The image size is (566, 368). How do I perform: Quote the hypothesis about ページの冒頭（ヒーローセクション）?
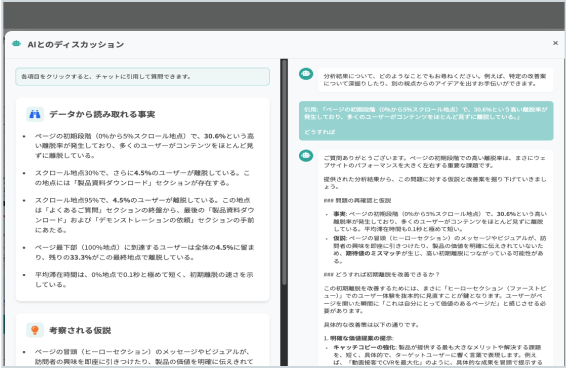(x=143, y=356)
